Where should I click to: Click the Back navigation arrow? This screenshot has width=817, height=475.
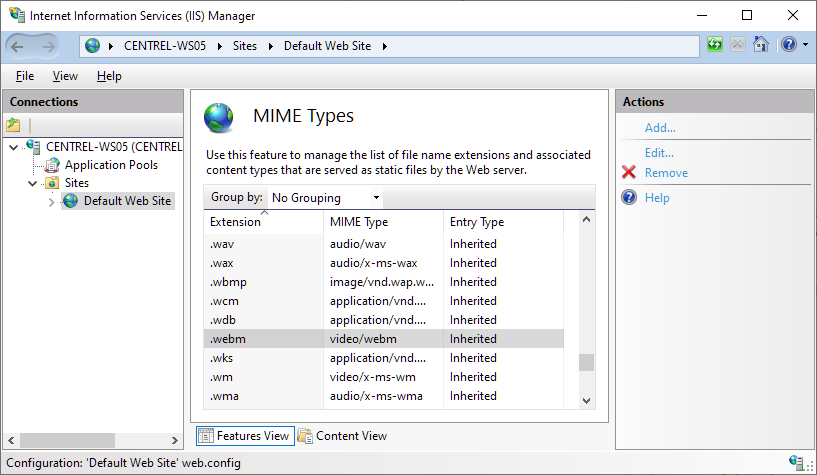pyautogui.click(x=19, y=46)
